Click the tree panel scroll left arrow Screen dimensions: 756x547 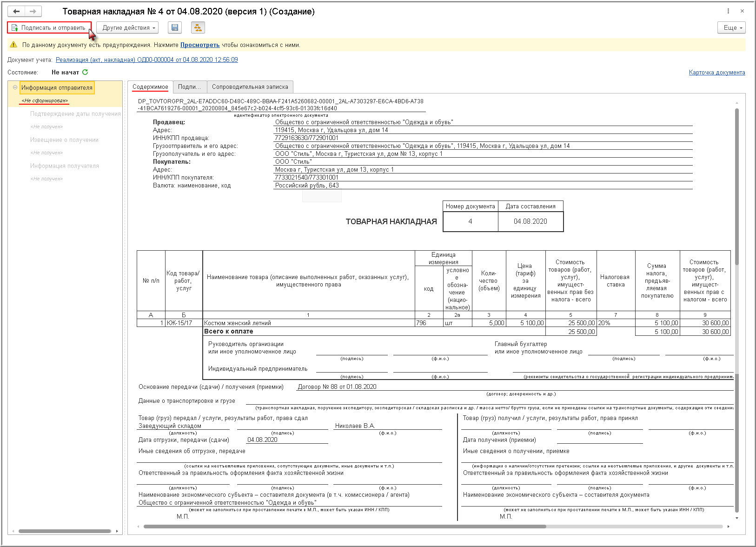tap(13, 531)
